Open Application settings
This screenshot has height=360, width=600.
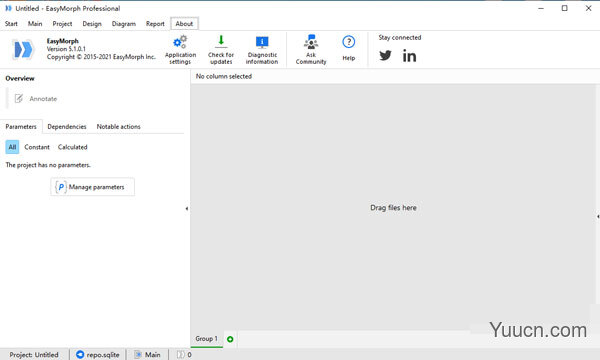(x=180, y=50)
